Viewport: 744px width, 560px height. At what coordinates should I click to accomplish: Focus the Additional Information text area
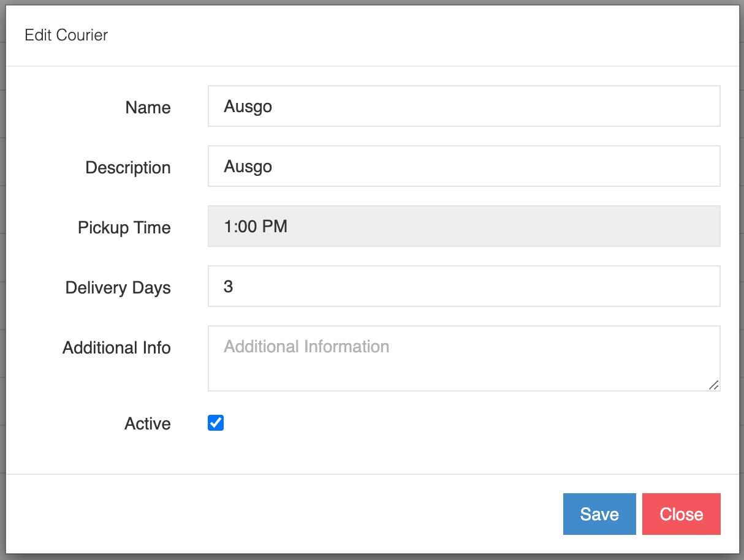[464, 358]
